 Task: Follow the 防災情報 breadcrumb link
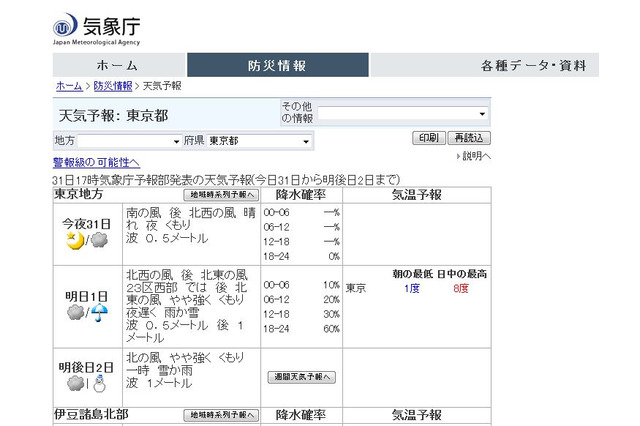pos(113,86)
